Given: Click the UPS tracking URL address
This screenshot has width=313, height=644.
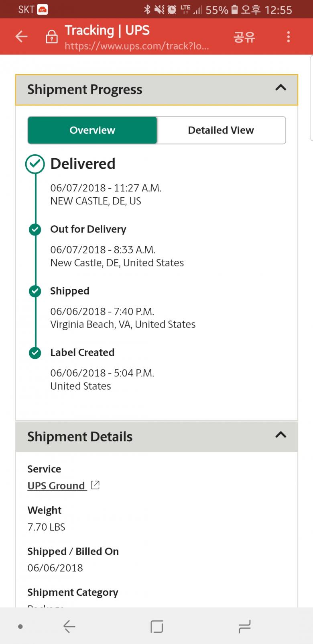Looking at the screenshot, I should coord(136,46).
